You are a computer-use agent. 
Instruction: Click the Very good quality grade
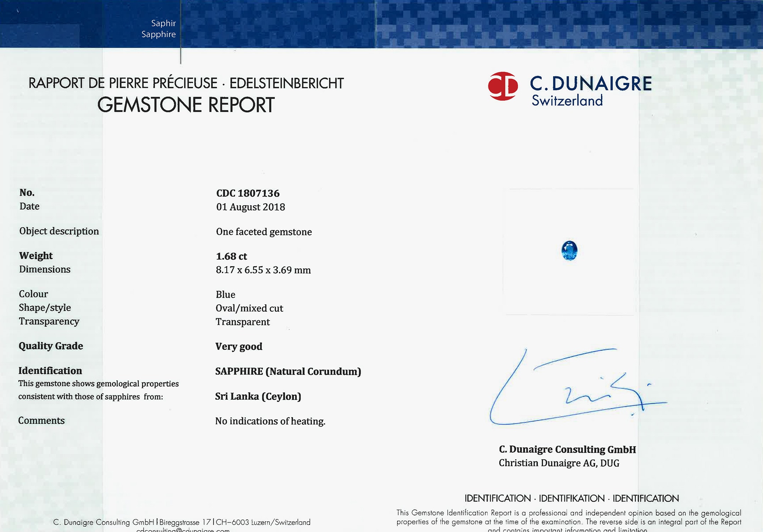(239, 347)
